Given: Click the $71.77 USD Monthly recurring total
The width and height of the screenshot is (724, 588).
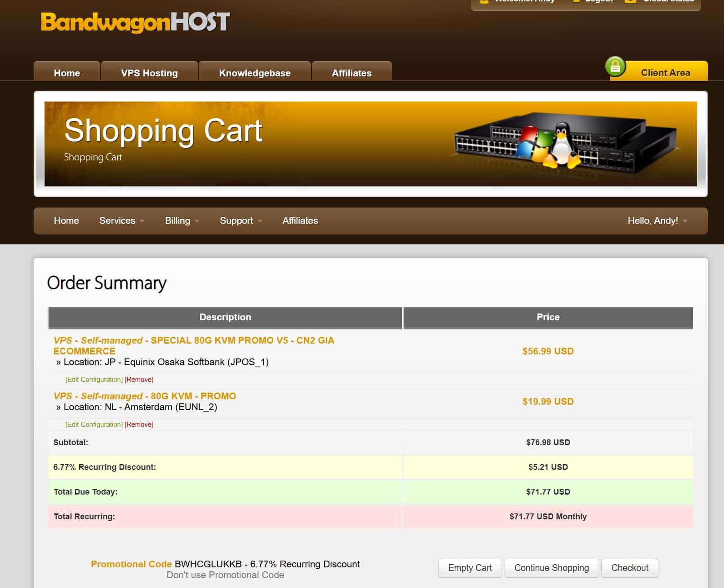Looking at the screenshot, I should click(x=548, y=517).
